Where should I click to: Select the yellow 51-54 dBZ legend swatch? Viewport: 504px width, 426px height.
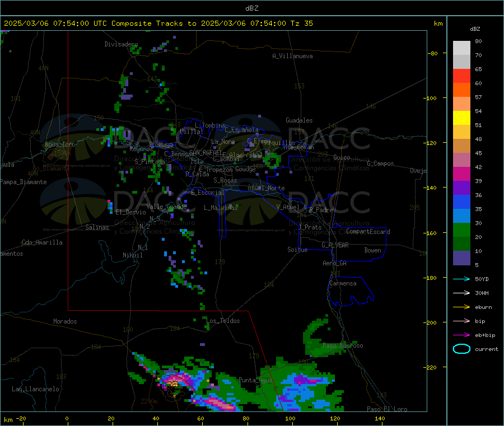pos(461,118)
